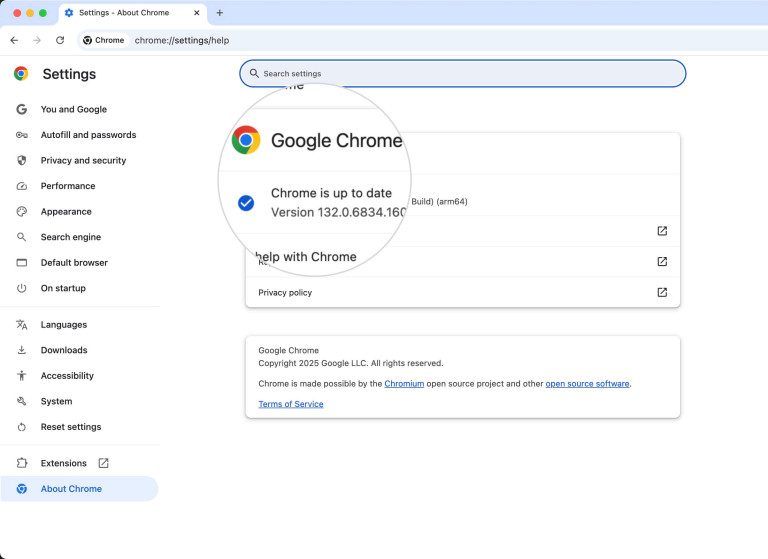
Task: Click the Report an issue row's external link icon
Action: (x=662, y=262)
